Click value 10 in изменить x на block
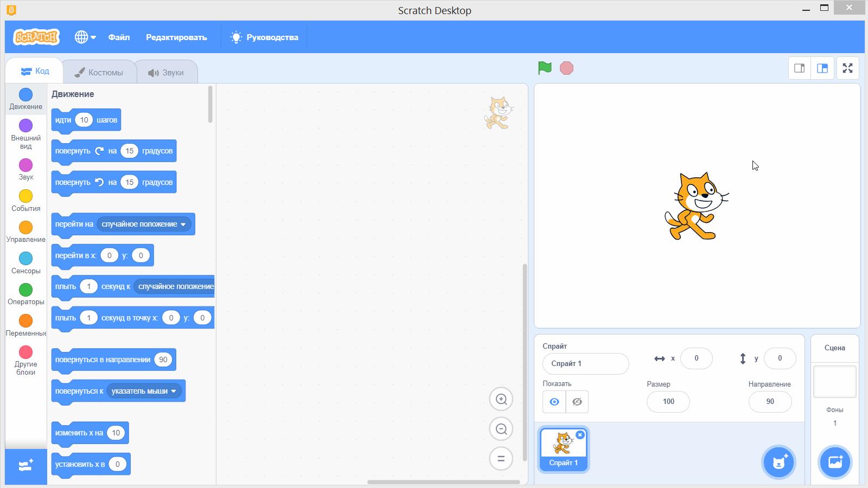 pos(116,433)
